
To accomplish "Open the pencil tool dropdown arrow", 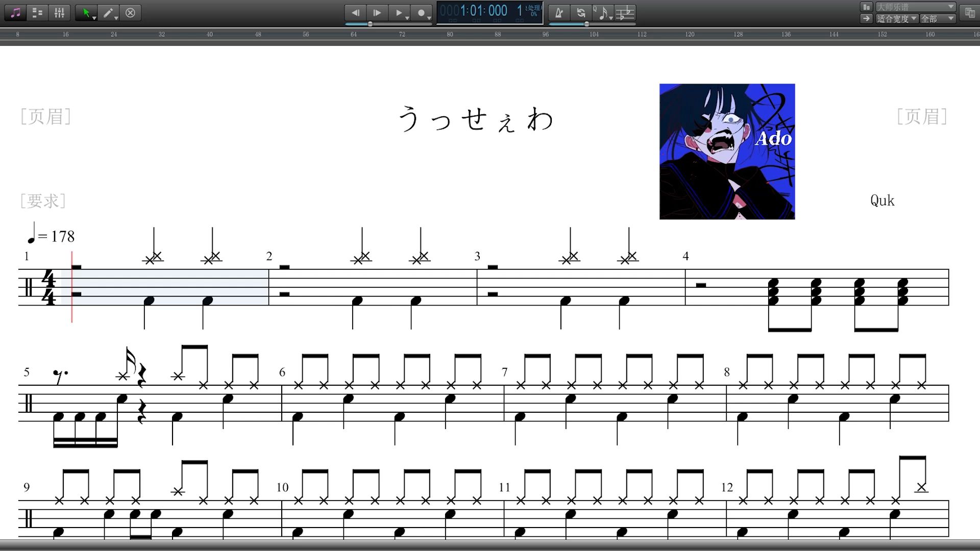I will [116, 18].
